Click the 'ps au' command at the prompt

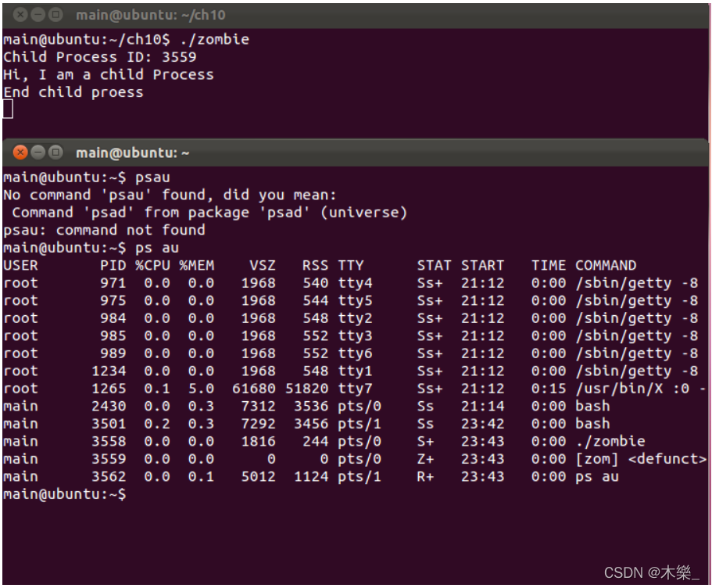(x=157, y=248)
